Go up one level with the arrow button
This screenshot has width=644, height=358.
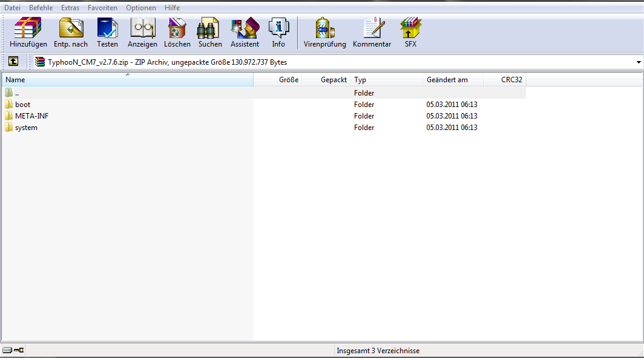13,62
